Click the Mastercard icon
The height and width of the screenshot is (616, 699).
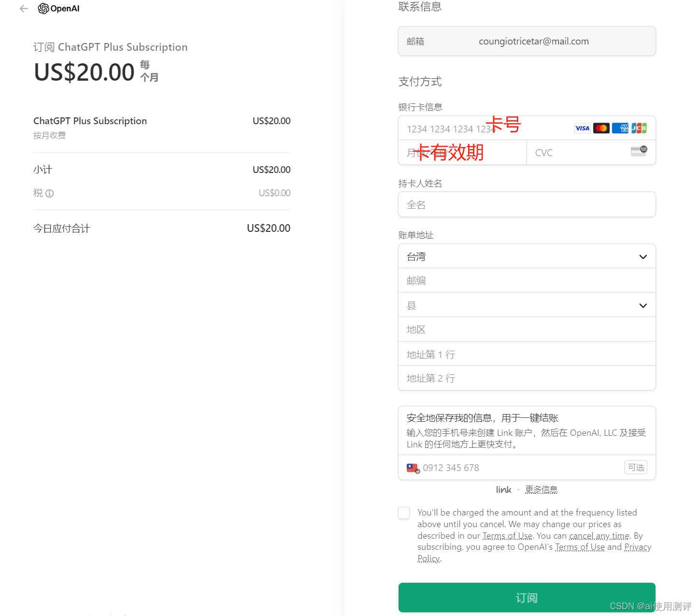tap(601, 128)
